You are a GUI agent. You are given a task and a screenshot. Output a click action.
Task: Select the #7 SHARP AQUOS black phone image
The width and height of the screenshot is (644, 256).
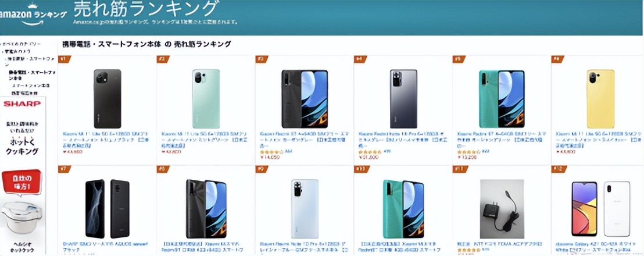(x=107, y=209)
